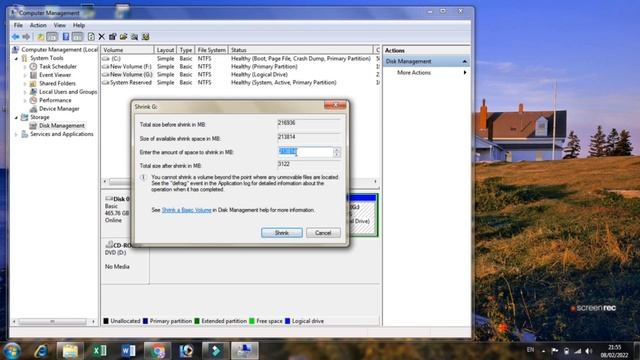Open More Actions submenu arrow
Screen dimensions: 640x360
point(464,73)
